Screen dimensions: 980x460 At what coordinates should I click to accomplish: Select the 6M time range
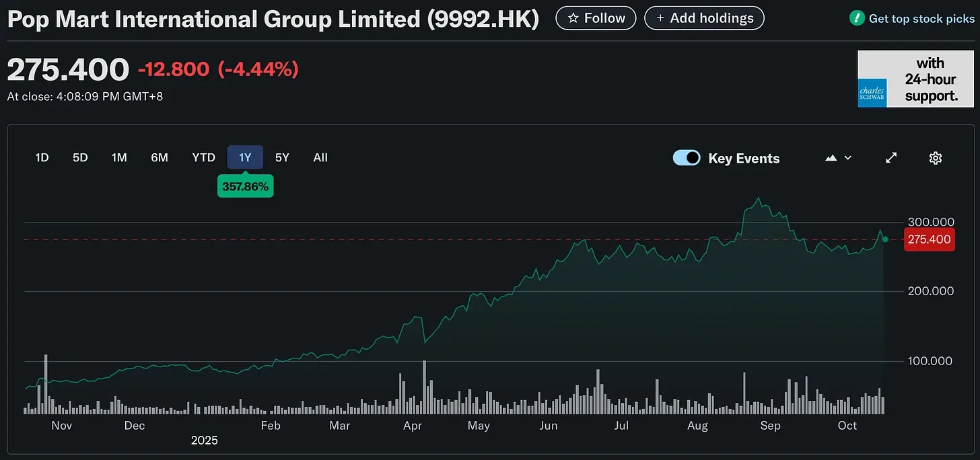tap(160, 157)
